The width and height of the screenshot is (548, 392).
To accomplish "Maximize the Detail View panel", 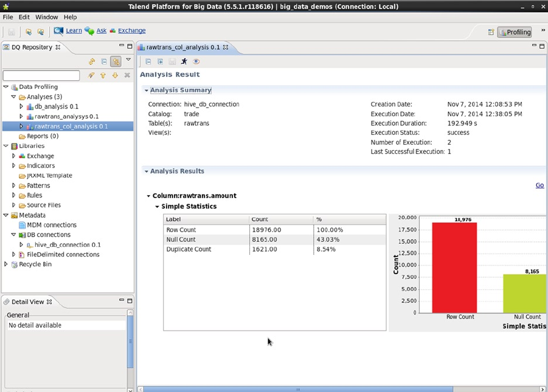I will pos(130,300).
